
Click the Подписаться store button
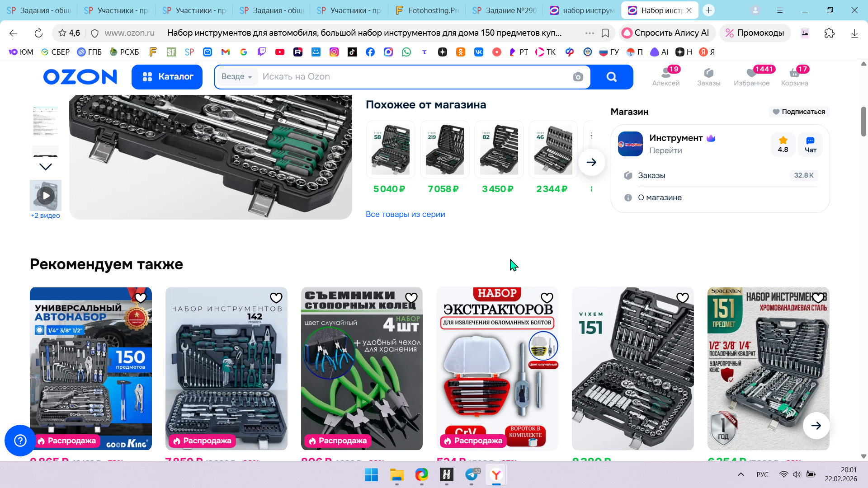tap(799, 112)
